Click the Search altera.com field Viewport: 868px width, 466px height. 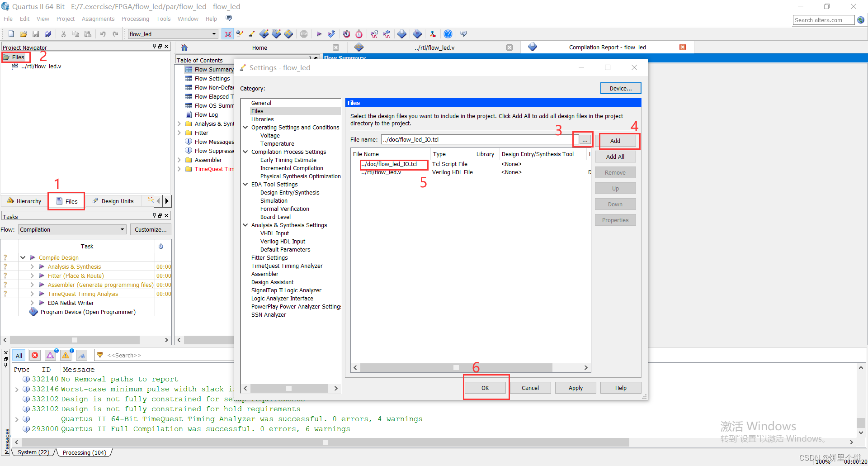click(x=824, y=20)
